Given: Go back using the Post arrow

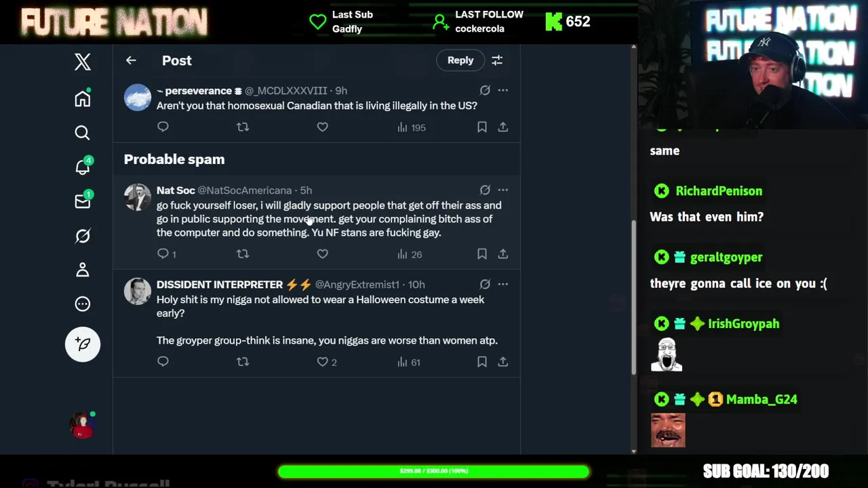Looking at the screenshot, I should pos(131,60).
